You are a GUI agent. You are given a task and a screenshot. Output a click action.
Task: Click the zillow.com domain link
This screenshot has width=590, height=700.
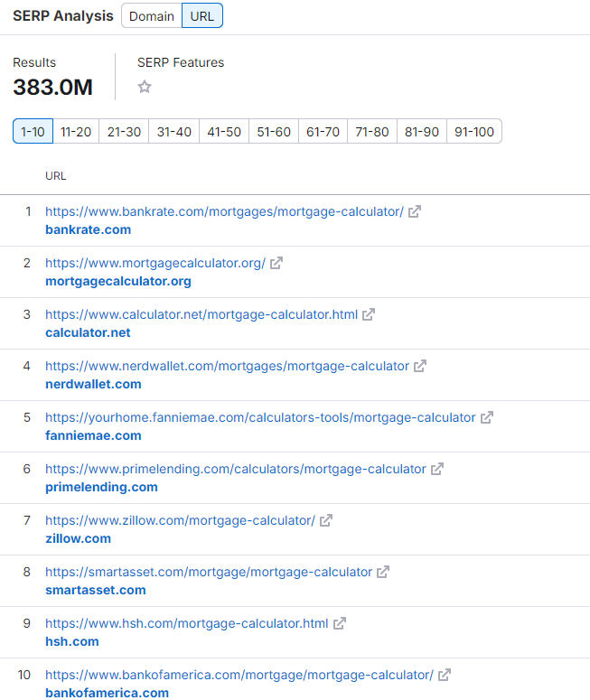point(79,538)
